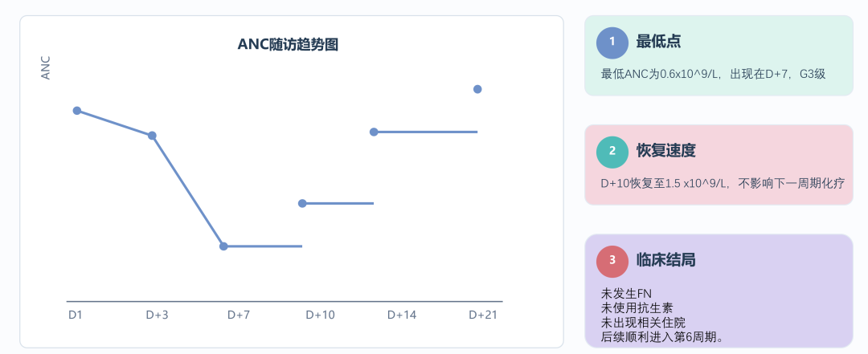Click the ANC随访趋势图 chart title
Viewport: 868px width, 354px height.
click(x=288, y=45)
